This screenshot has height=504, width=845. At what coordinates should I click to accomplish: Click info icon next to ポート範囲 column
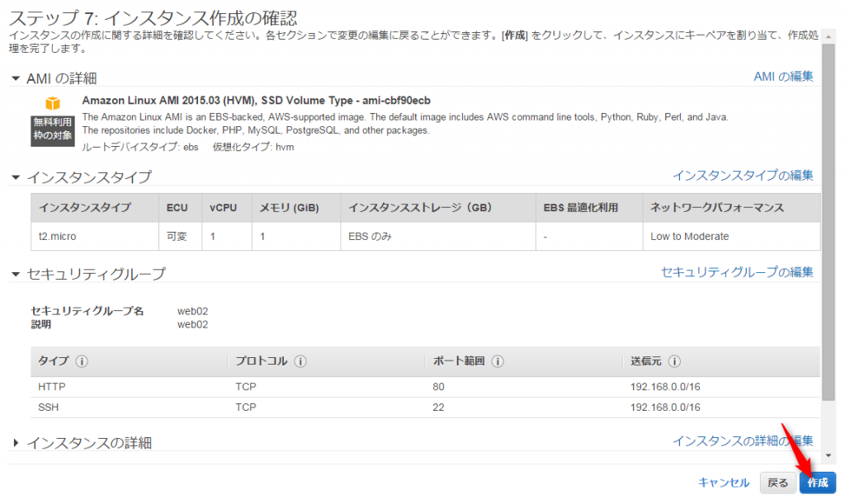click(498, 362)
